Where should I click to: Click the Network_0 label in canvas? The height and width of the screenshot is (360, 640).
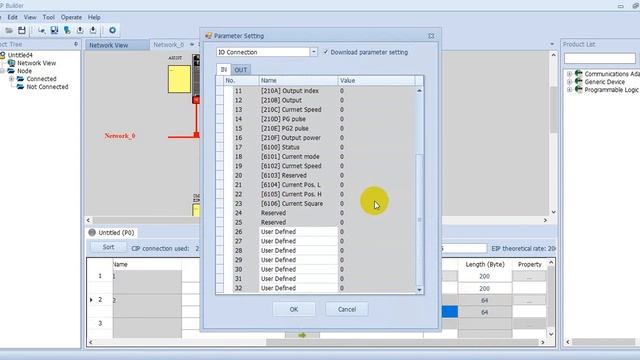tap(120, 136)
